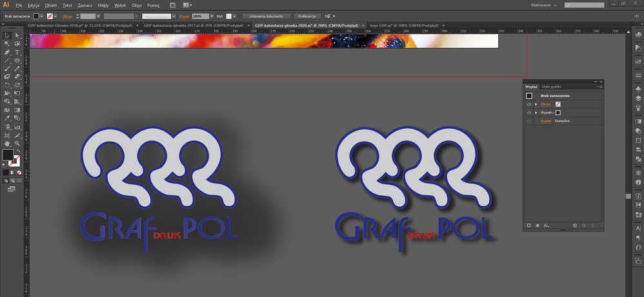
Task: Select the Lasso tool
Action: pyautogui.click(x=17, y=43)
